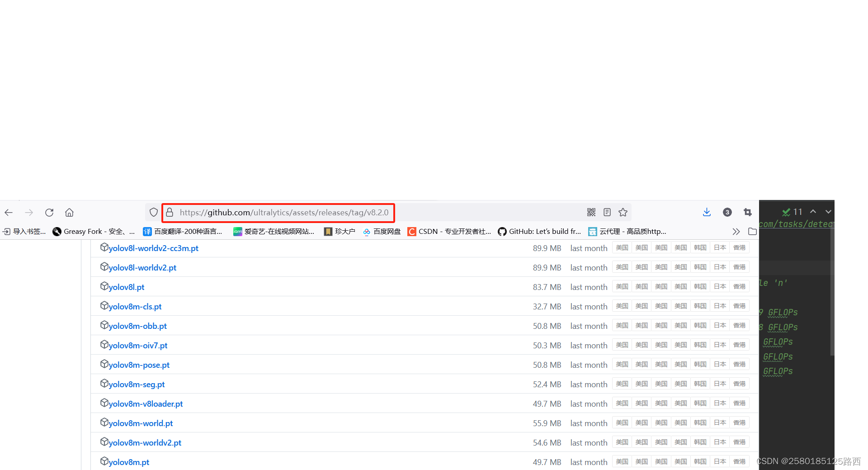The height and width of the screenshot is (470, 868).
Task: Click the screenshot crop tool icon
Action: click(x=748, y=212)
